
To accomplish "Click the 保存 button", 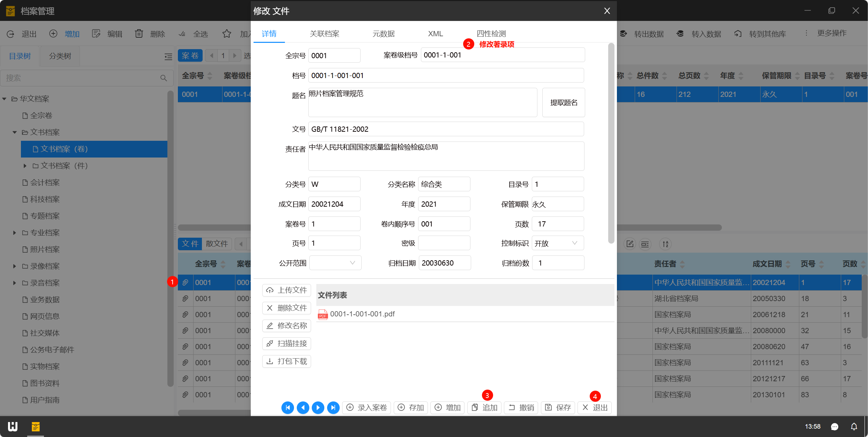I will [558, 407].
